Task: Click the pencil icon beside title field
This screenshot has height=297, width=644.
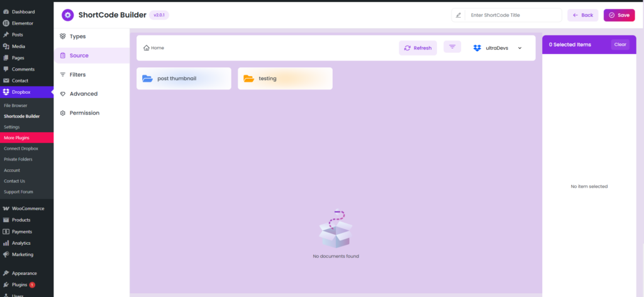Action: pyautogui.click(x=458, y=15)
